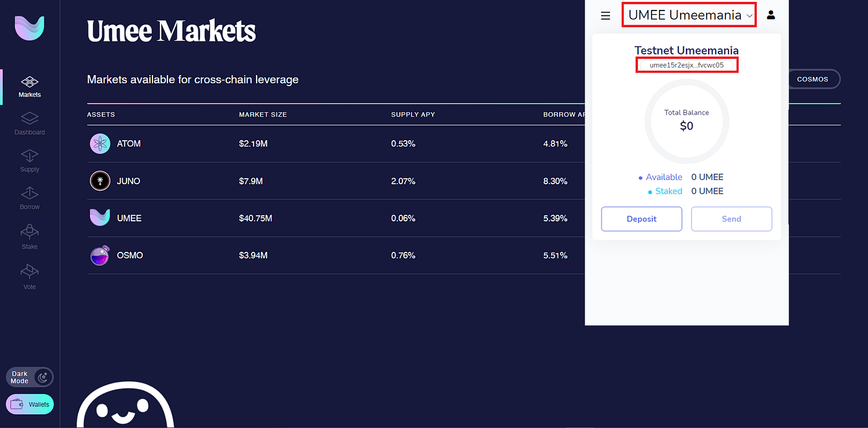Click the ASSETS column header
This screenshot has width=868, height=428.
click(x=101, y=115)
